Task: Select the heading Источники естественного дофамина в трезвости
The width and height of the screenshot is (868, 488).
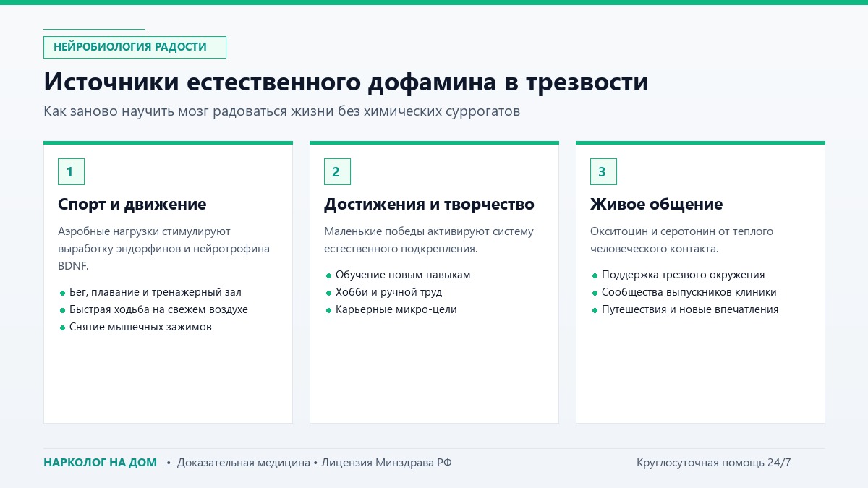Action: pyautogui.click(x=346, y=82)
